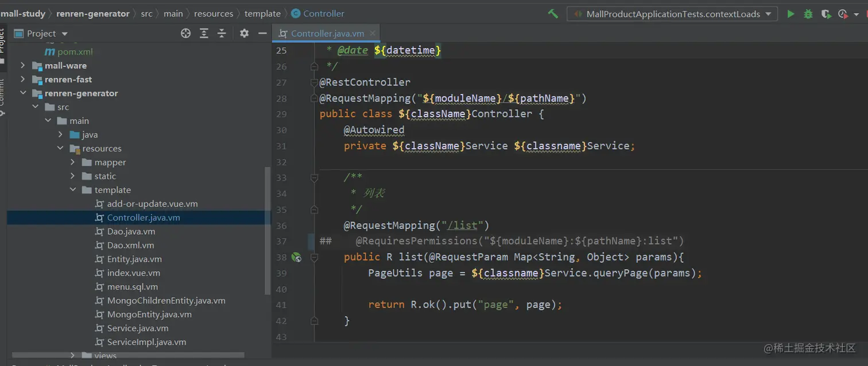Screen dimensions: 868x366
Task: Click the @RestController annotation on line 27
Action: tap(365, 82)
